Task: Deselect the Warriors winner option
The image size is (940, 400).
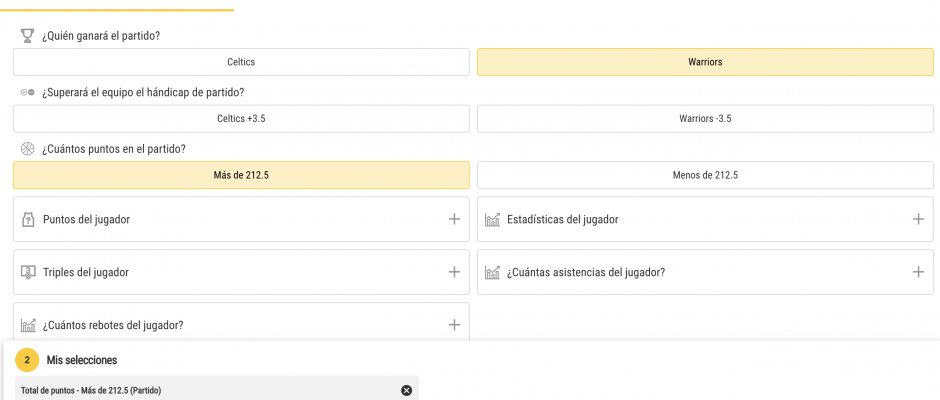Action: click(x=705, y=62)
